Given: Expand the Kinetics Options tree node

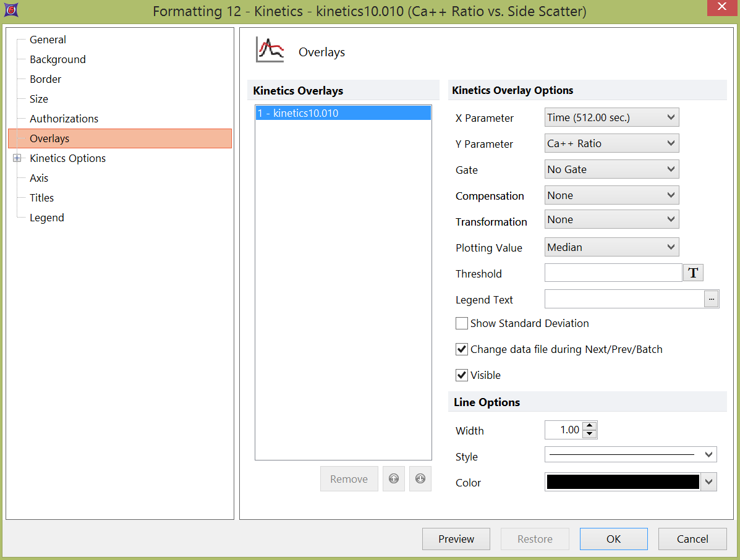Looking at the screenshot, I should 17,158.
